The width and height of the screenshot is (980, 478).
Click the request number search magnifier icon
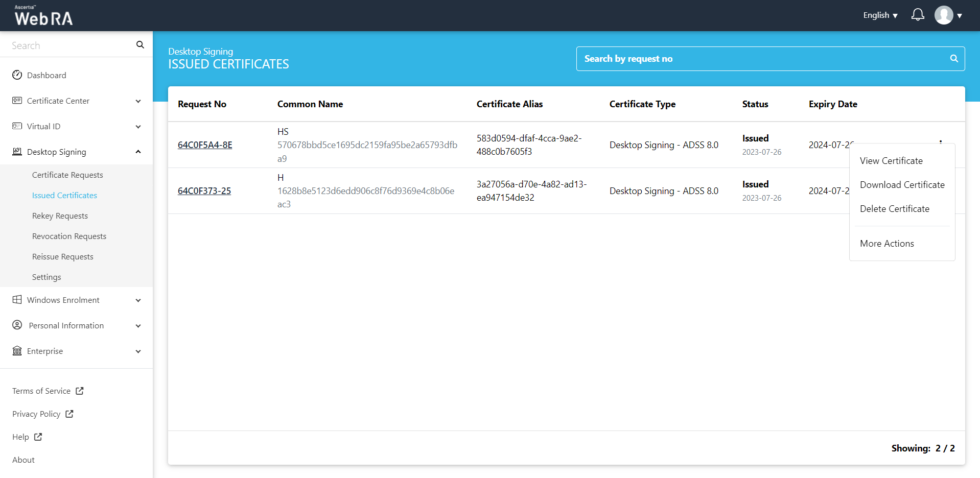[953, 59]
